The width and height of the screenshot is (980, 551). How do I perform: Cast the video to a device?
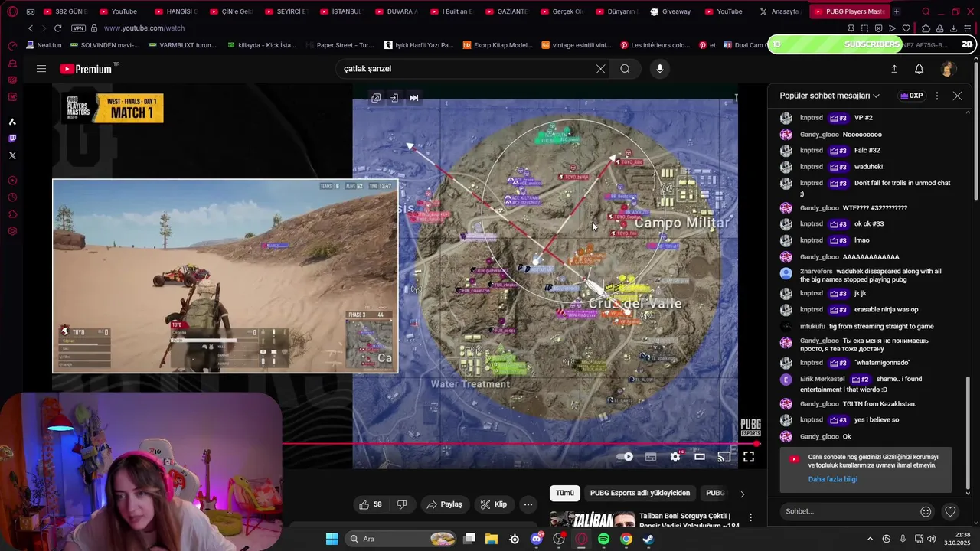724,457
